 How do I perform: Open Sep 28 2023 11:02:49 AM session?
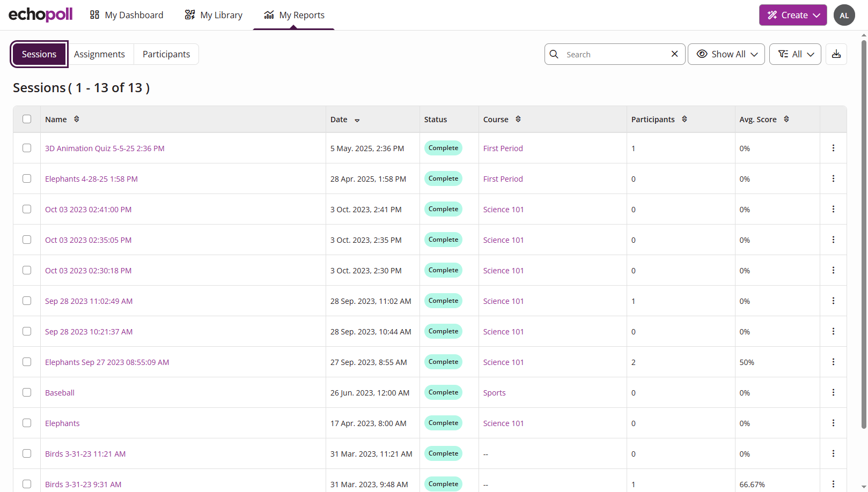point(89,301)
